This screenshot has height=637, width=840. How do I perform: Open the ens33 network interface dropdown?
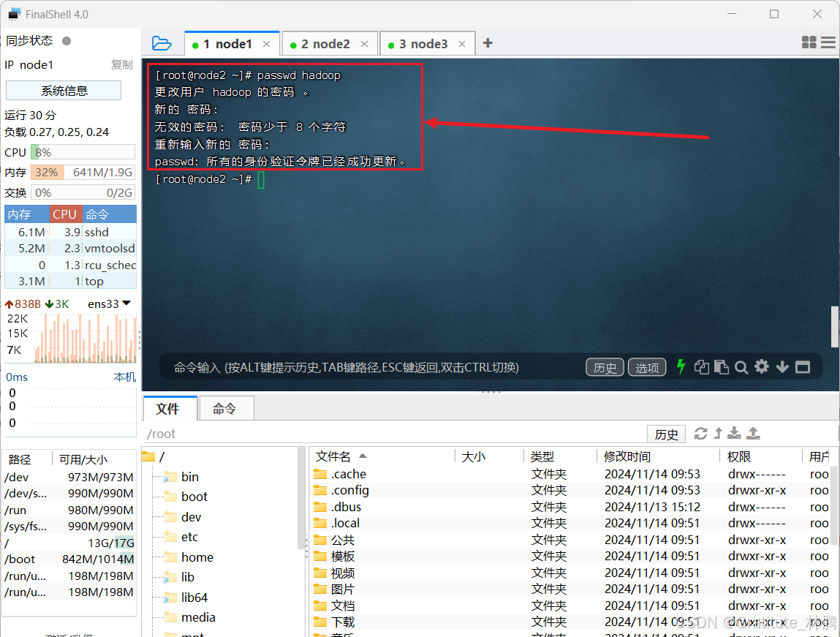[109, 304]
